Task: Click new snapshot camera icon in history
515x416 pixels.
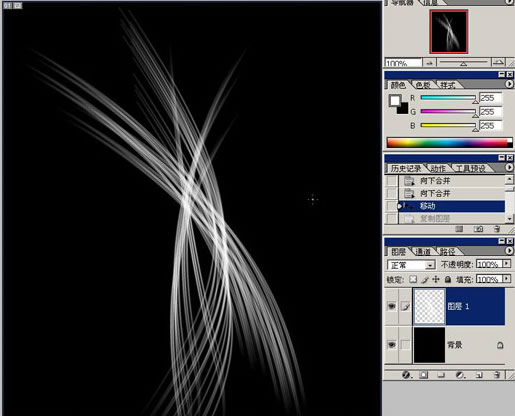Action: click(479, 229)
